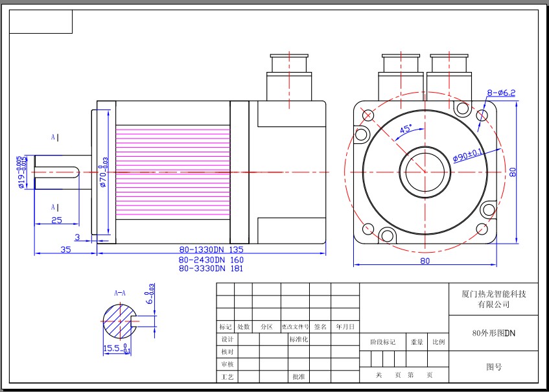The image size is (549, 392).
Task: Click the 80外形图DN drawing title
Action: [493, 333]
